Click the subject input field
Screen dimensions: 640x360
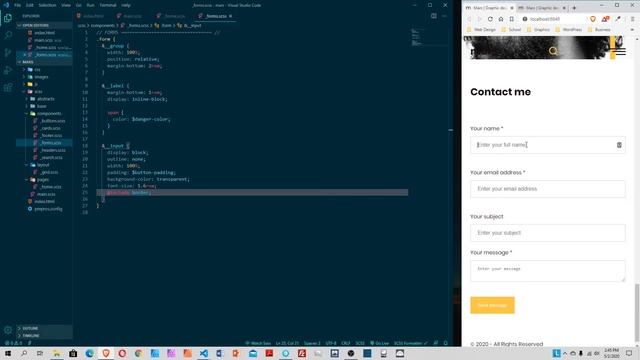(547, 233)
